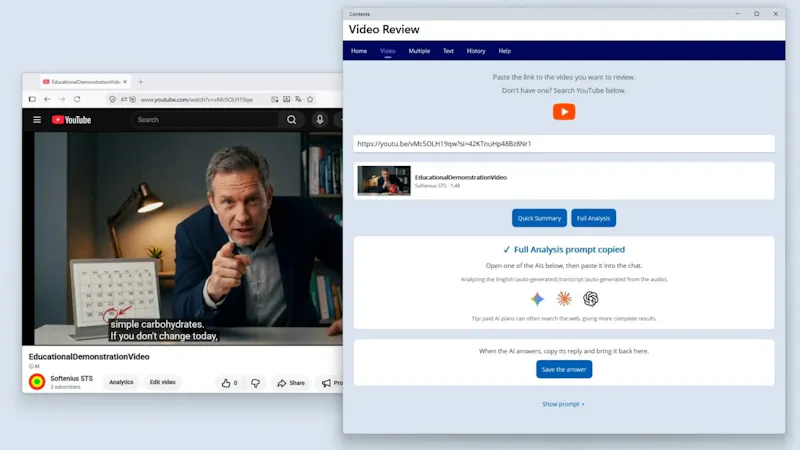Screen dimensions: 800x450
Task: Click the YouTube search box
Action: 206,120
